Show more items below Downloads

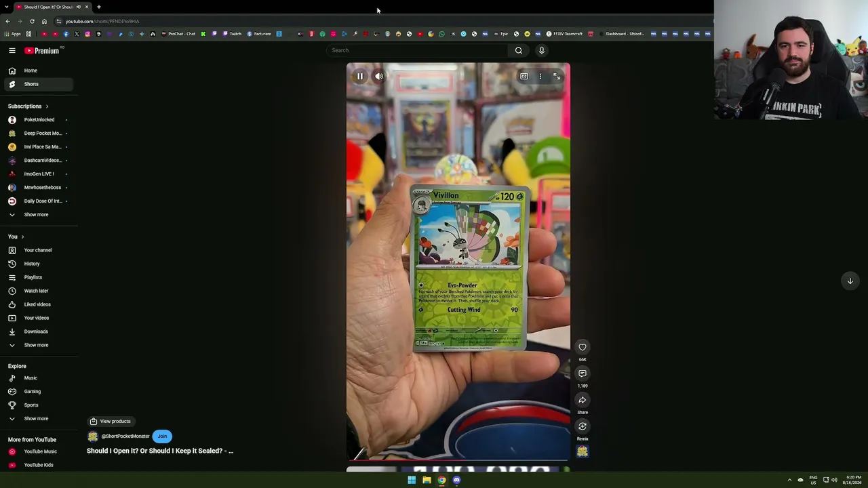39,345
